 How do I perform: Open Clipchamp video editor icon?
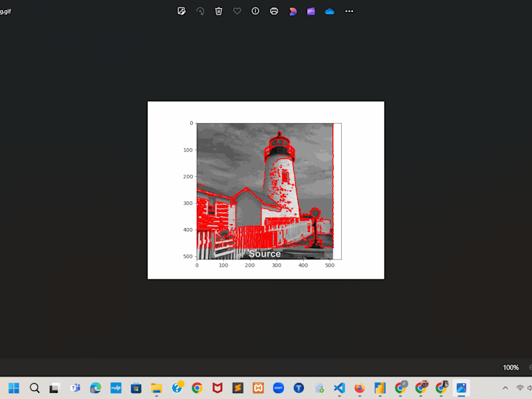point(311,11)
